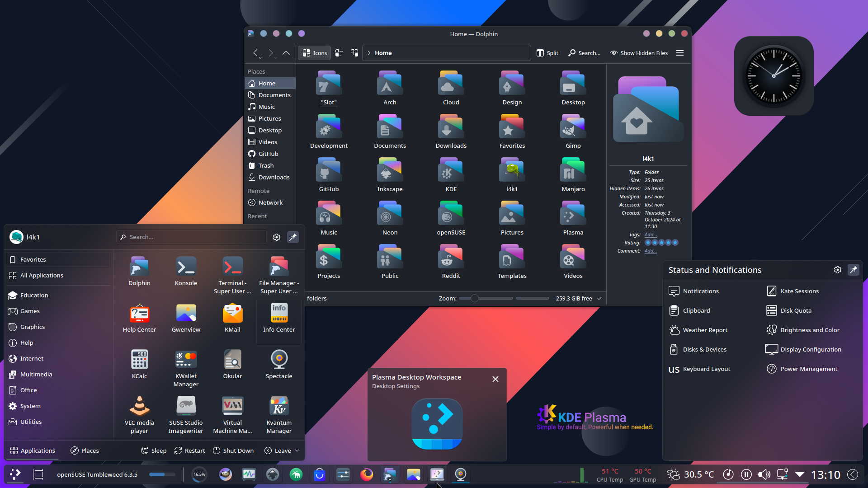Open Firefox from the taskbar
Viewport: 868px width, 488px height.
[367, 474]
